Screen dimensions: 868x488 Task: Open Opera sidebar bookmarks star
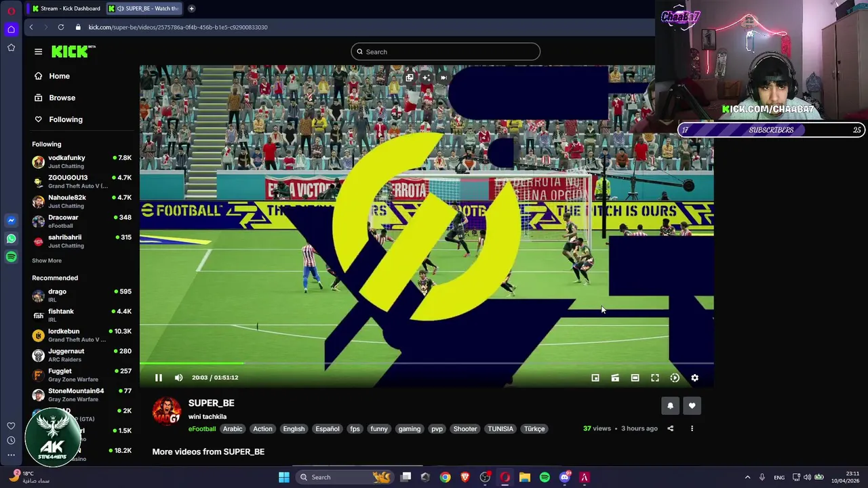point(11,47)
